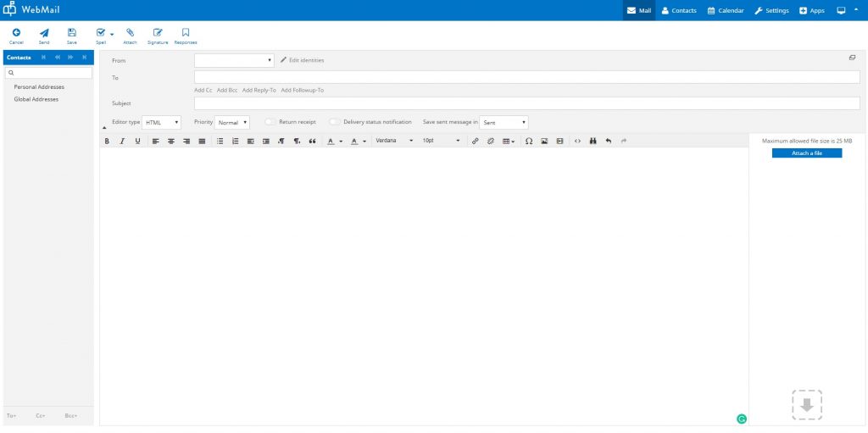868x433 pixels.
Task: Click inside the To recipients field
Action: (x=527, y=77)
